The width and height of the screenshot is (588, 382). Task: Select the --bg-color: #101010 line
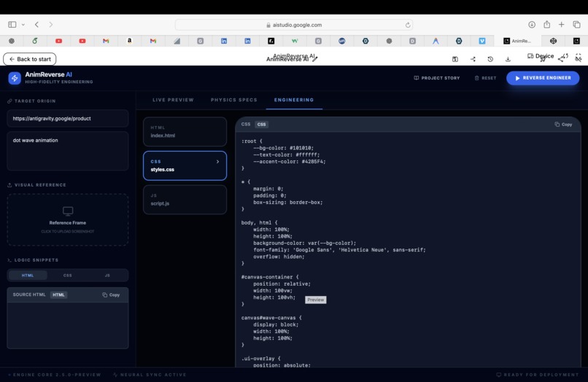coord(284,148)
